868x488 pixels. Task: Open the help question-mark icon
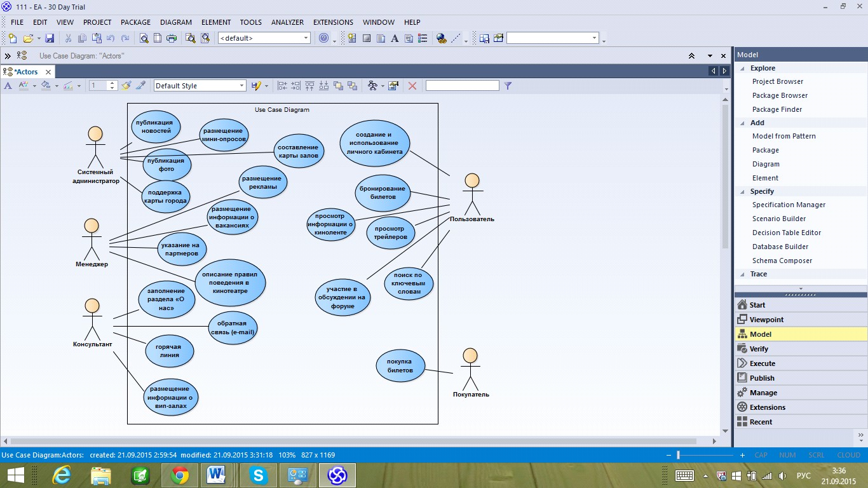click(x=324, y=38)
